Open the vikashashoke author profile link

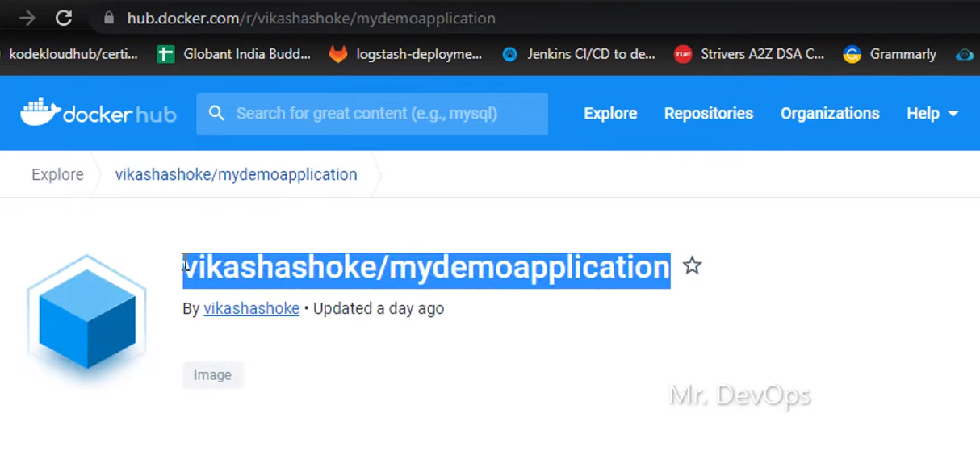coord(251,308)
